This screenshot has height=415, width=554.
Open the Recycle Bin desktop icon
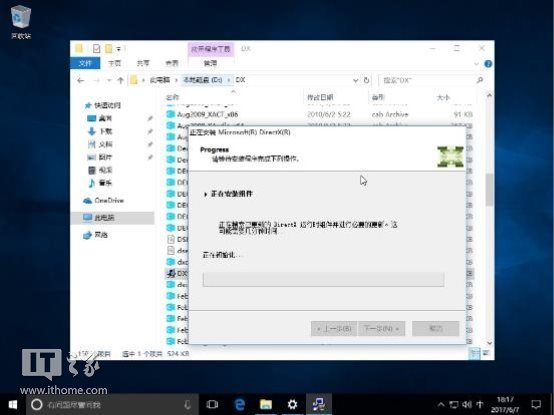[x=21, y=22]
